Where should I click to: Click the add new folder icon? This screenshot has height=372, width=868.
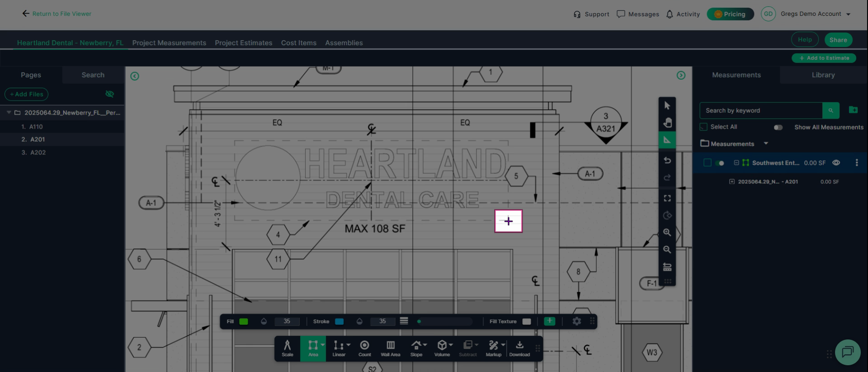coord(853,110)
